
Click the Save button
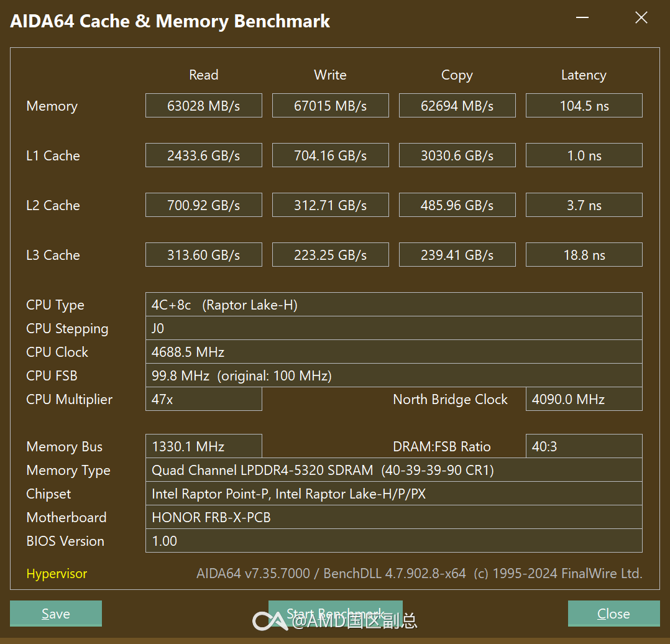[x=56, y=614]
